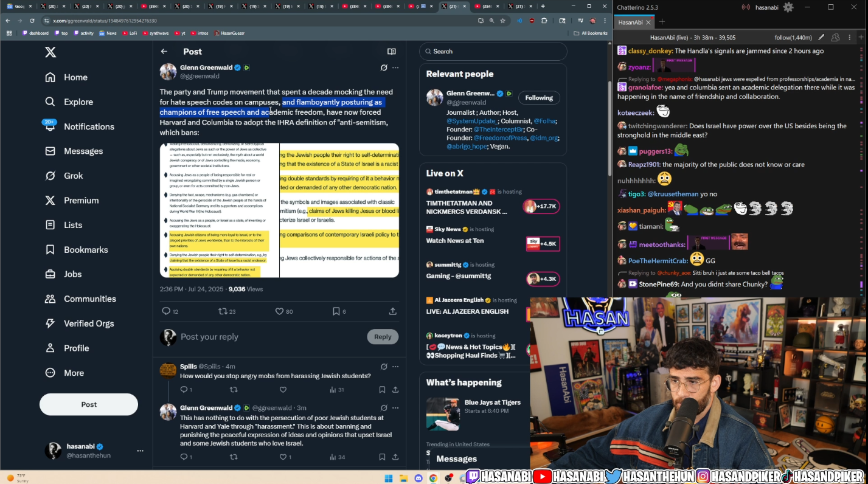Bookmark this page with the star icon
Image resolution: width=868 pixels, height=484 pixels.
click(x=502, y=21)
